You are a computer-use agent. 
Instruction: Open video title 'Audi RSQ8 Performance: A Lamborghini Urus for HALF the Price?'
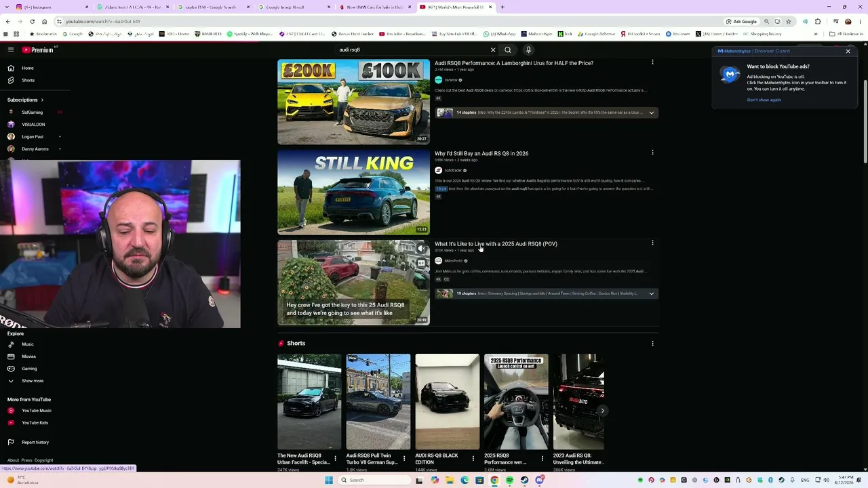[514, 63]
